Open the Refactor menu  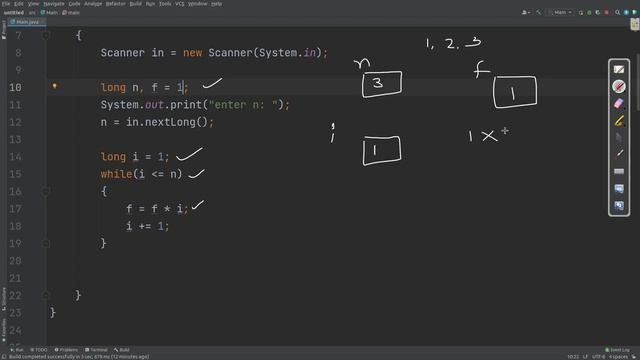tap(116, 4)
